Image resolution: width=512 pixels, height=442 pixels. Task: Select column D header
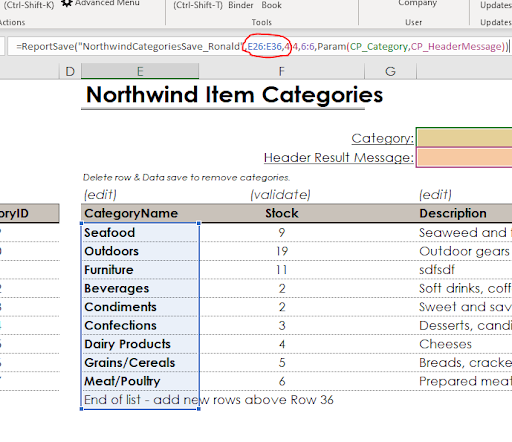point(70,71)
